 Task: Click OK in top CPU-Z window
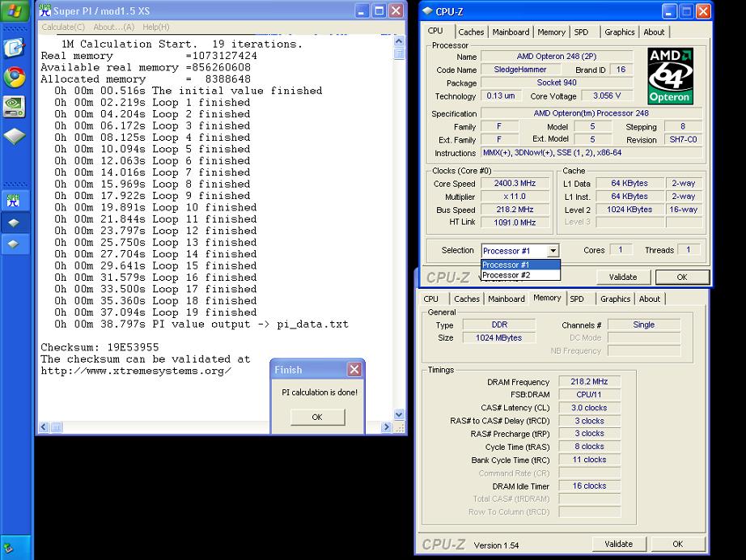coord(682,277)
